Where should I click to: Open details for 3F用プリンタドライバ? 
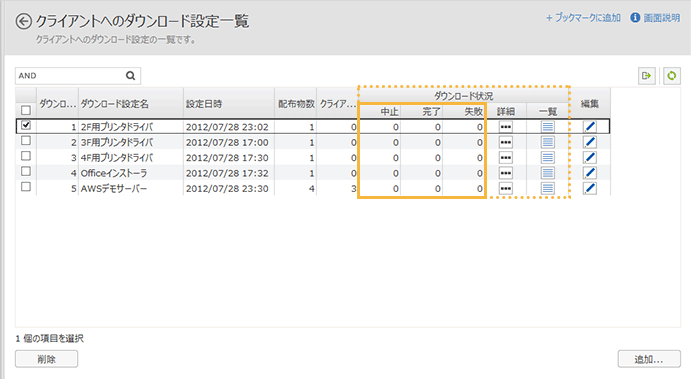506,142
